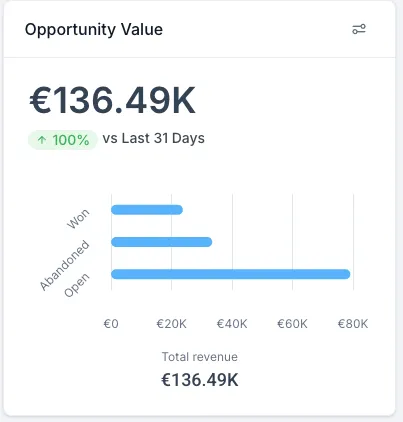Click the Total revenue label
The image size is (403, 422).
200,357
